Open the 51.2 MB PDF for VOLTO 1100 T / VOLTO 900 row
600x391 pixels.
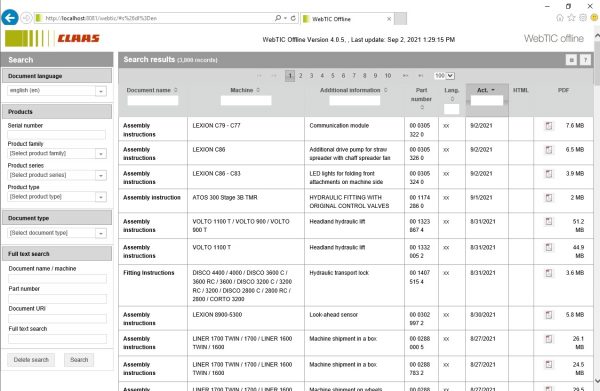click(x=549, y=222)
